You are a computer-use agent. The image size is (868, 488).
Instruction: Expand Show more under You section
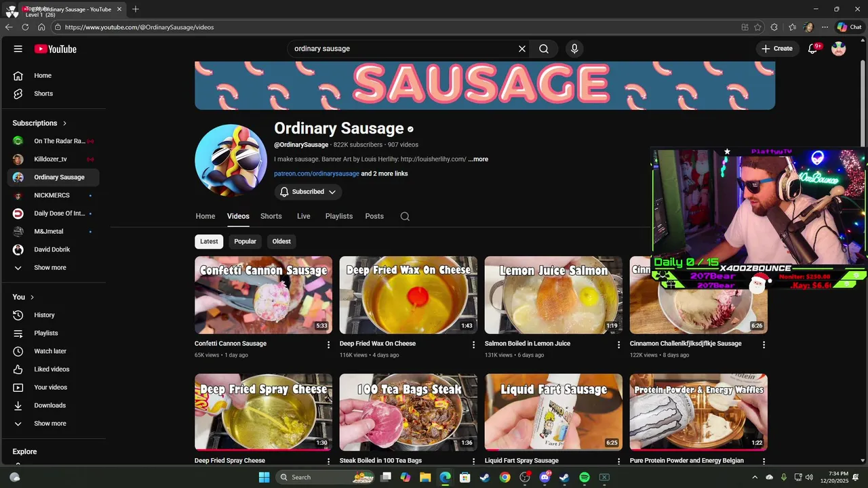point(53,424)
